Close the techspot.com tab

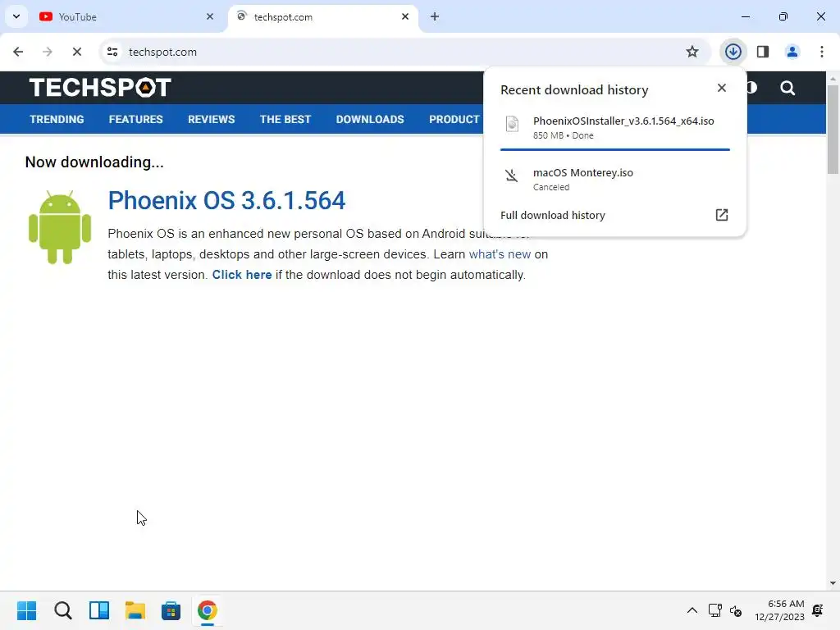405,16
